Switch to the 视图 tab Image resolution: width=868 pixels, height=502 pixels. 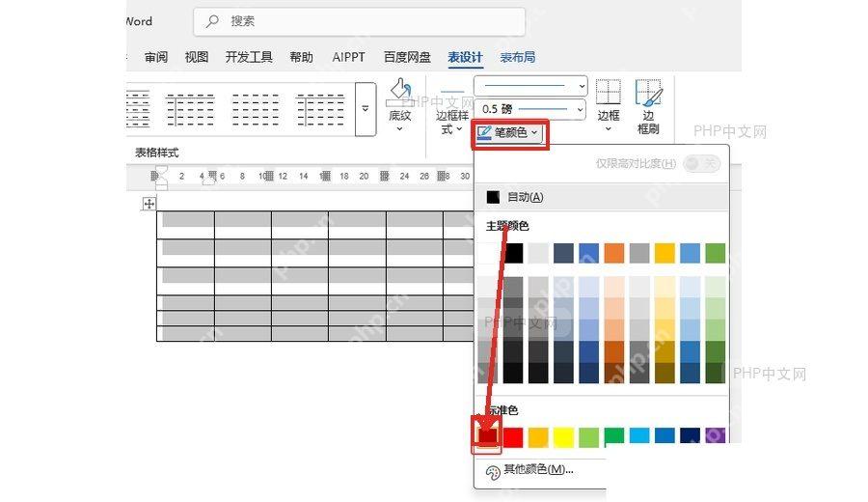197,57
